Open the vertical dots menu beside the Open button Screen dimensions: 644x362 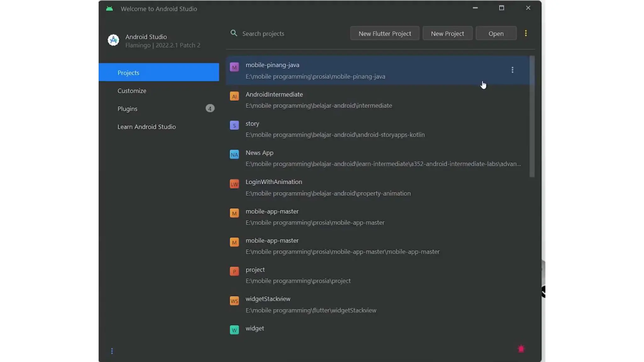[526, 33]
